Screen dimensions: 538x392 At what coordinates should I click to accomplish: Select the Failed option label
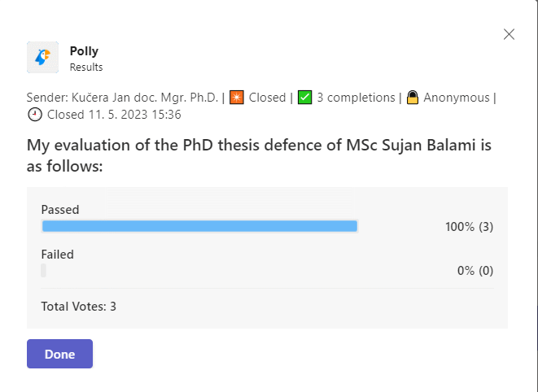[57, 254]
